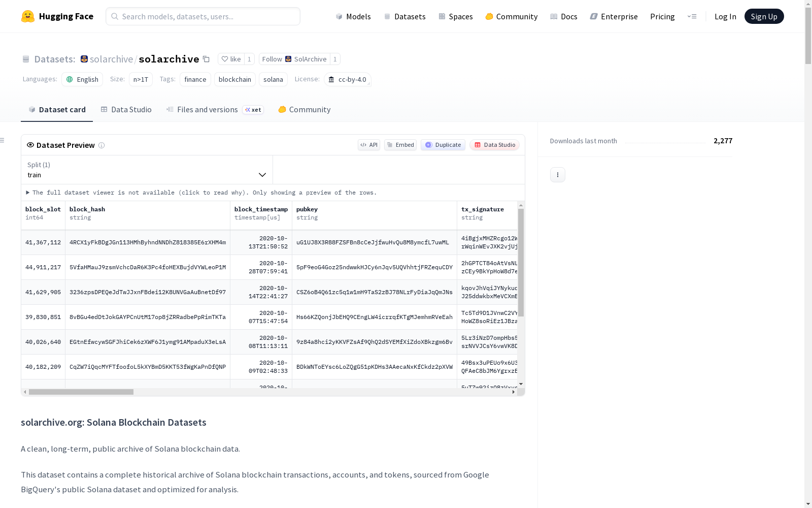Open Data Studio from the preview header
The image size is (812, 508).
point(494,145)
